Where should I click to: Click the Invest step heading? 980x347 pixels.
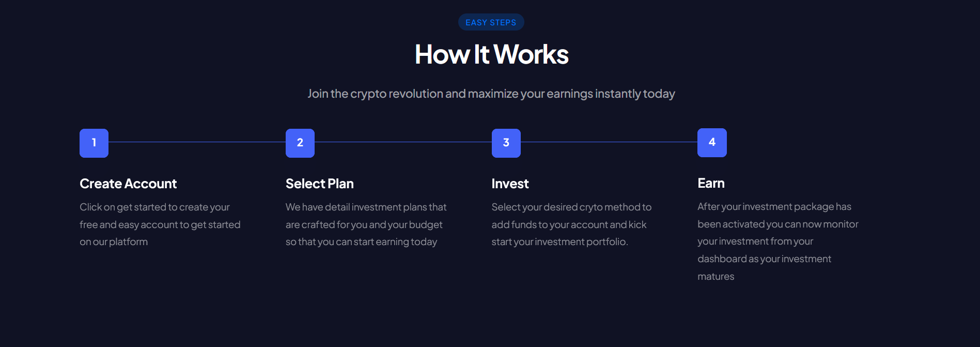510,184
